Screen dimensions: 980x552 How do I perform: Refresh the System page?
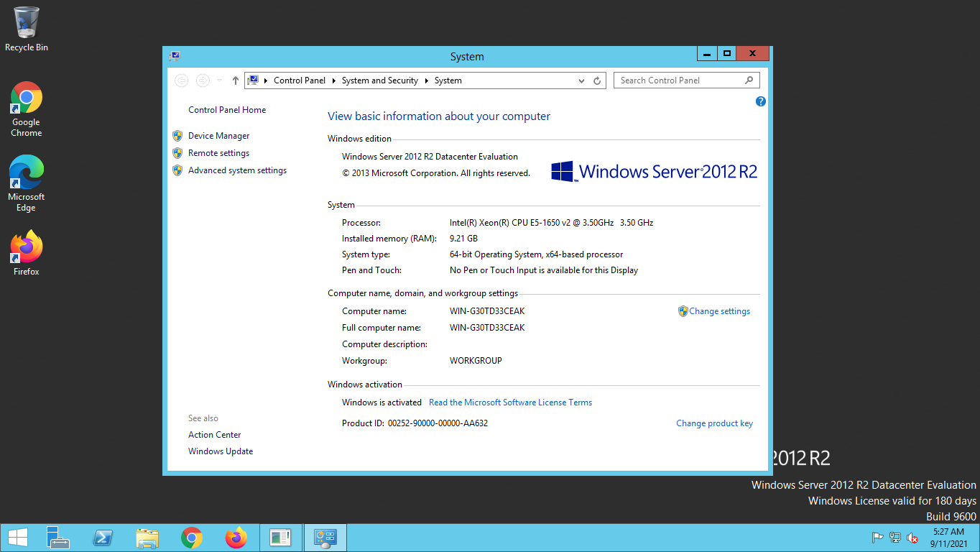(x=596, y=80)
